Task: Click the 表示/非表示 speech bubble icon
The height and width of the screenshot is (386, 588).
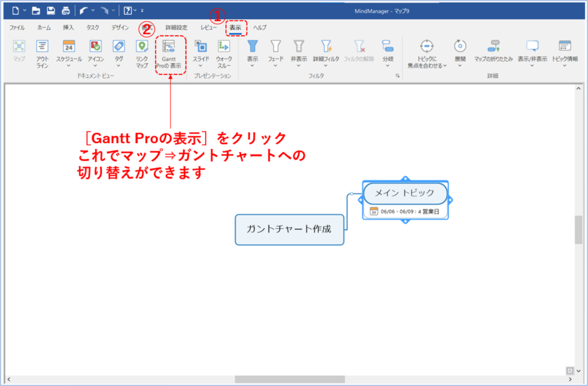Action: (532, 47)
